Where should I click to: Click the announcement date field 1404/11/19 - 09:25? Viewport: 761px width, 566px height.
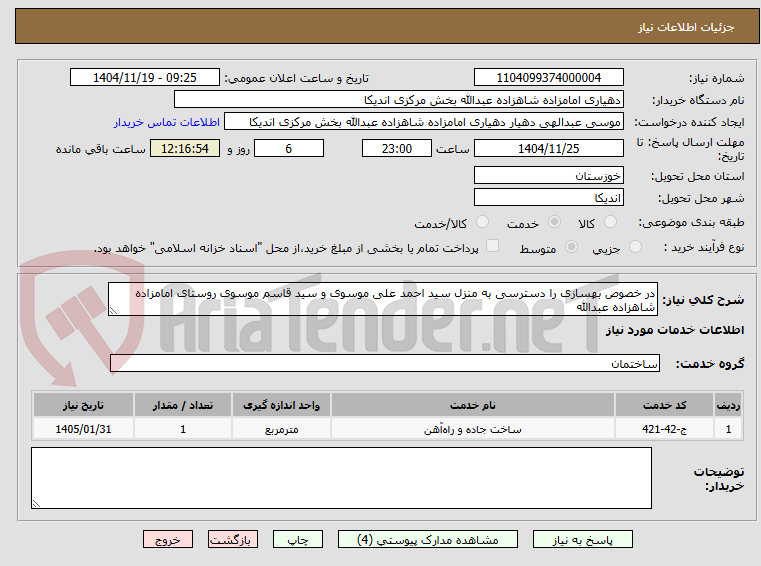click(145, 77)
